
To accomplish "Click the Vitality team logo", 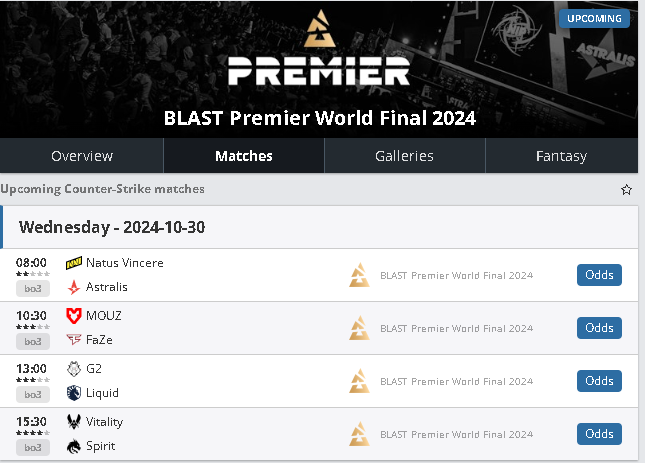I will pos(73,422).
